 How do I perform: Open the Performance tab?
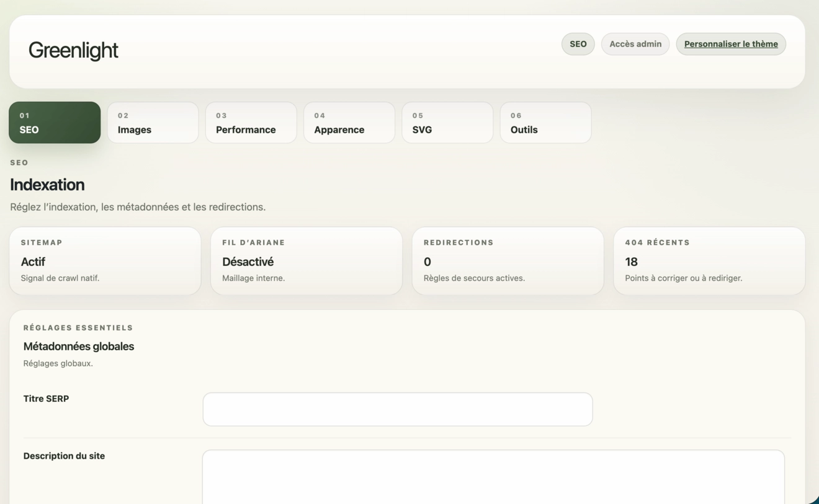coord(251,122)
